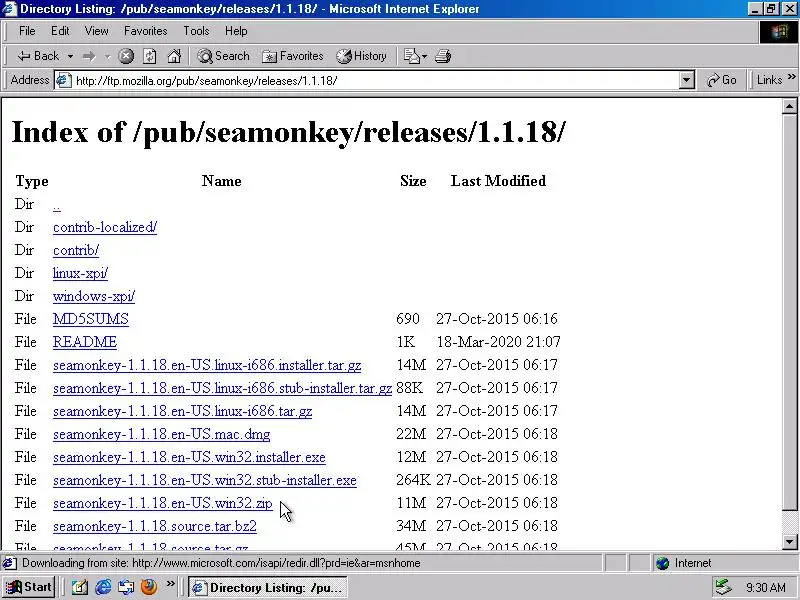Click the Stop loading icon
This screenshot has width=800, height=600.
click(126, 56)
